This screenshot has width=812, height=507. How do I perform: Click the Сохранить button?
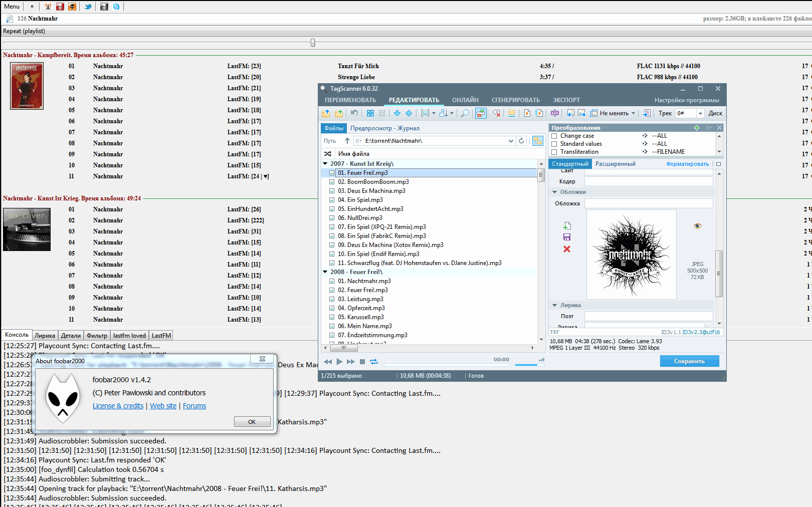(689, 361)
